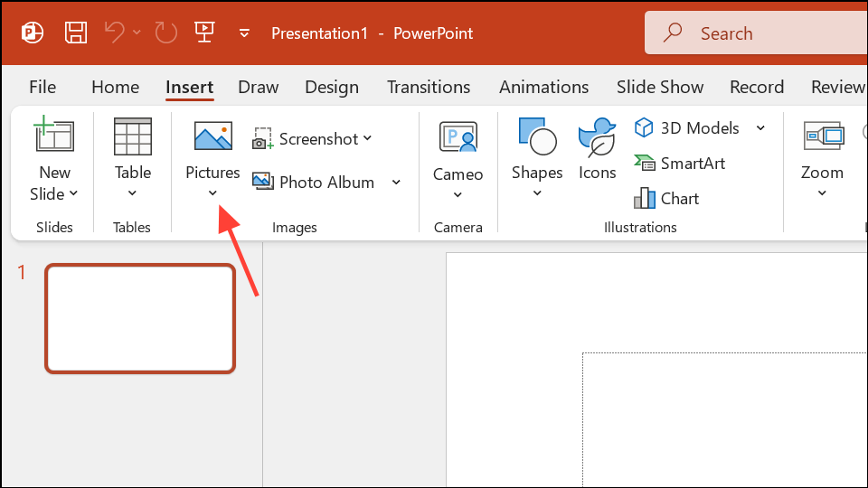
Task: Click the New Slide button
Action: (54, 159)
